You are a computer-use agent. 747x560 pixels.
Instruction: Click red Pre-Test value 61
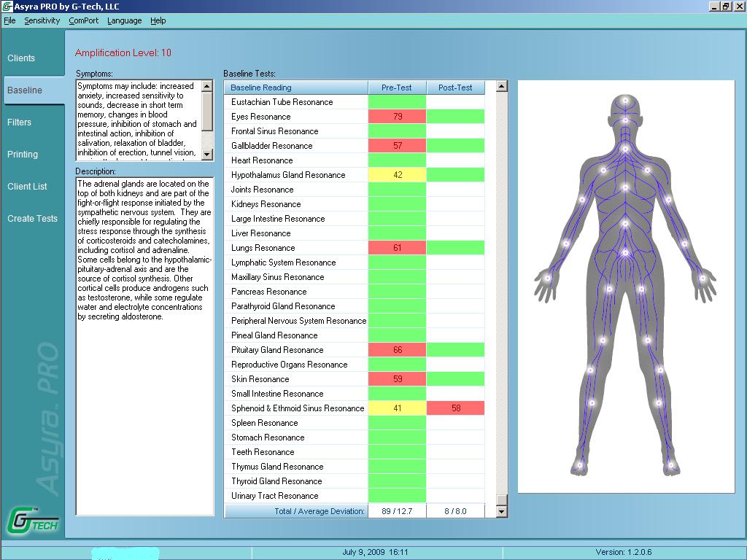(x=397, y=248)
